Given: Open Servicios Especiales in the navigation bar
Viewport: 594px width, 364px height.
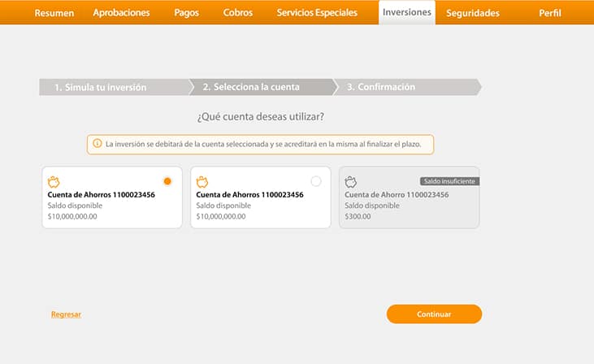Looking at the screenshot, I should point(317,13).
